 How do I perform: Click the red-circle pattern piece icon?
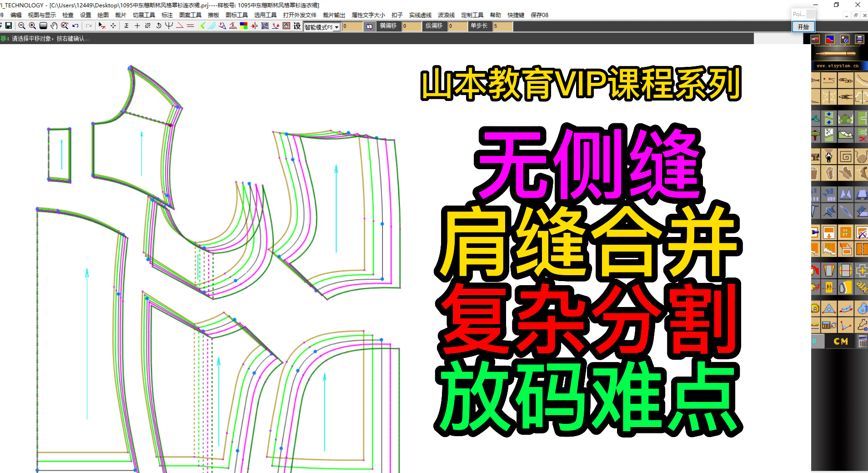[x=845, y=270]
